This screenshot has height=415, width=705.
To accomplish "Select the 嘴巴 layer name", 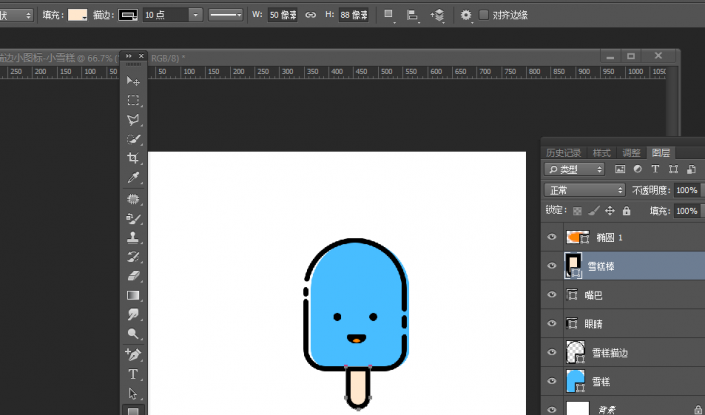I will pyautogui.click(x=593, y=295).
